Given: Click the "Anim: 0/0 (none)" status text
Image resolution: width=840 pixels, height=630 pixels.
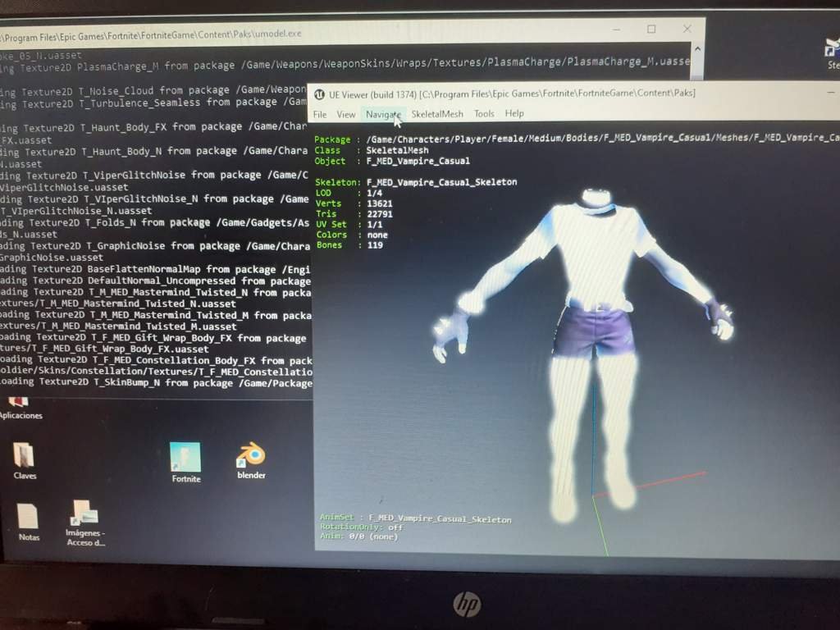Looking at the screenshot, I should click(359, 536).
